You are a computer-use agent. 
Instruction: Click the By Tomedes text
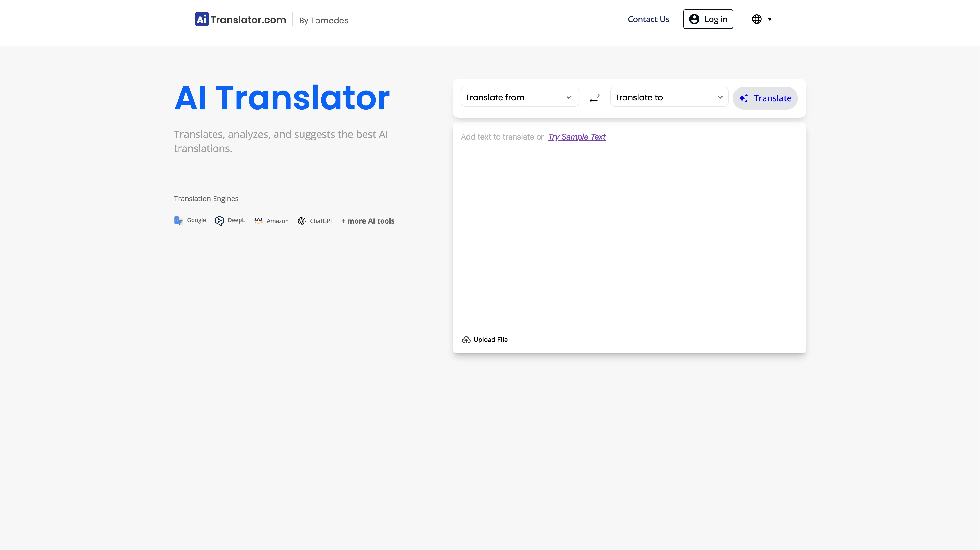[x=323, y=20]
